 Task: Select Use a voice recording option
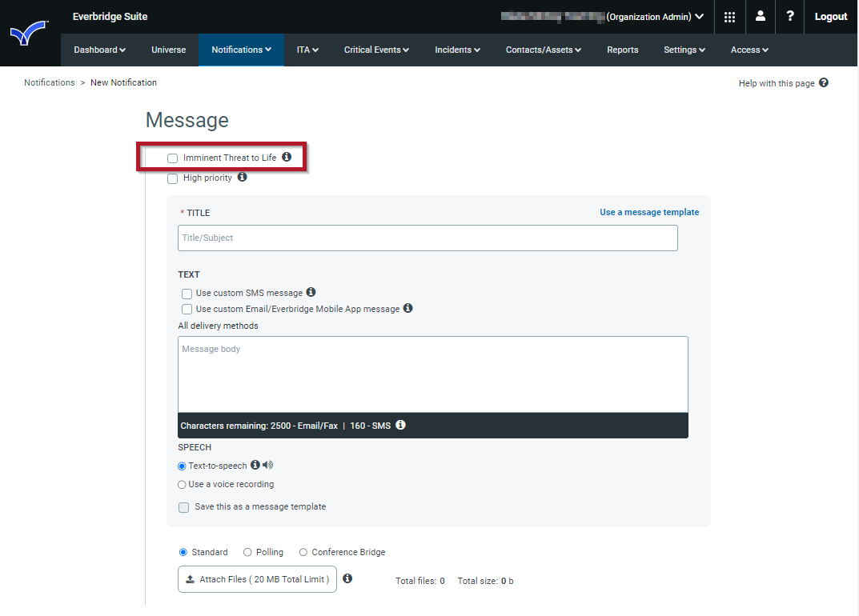pyautogui.click(x=182, y=485)
